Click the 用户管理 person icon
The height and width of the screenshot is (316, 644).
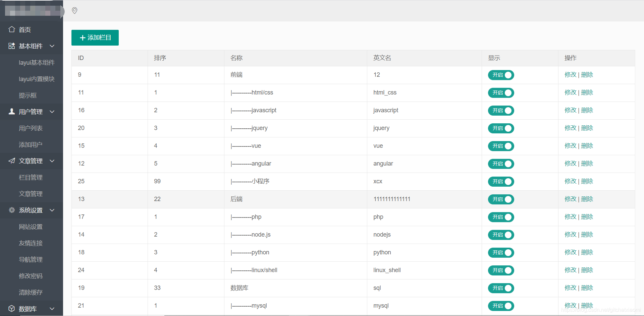(x=12, y=112)
